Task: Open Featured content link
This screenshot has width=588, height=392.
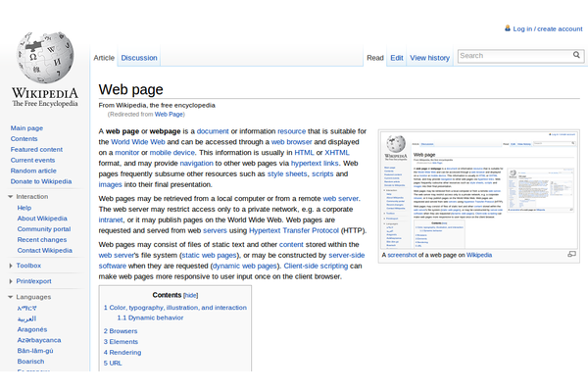Action: [x=36, y=149]
